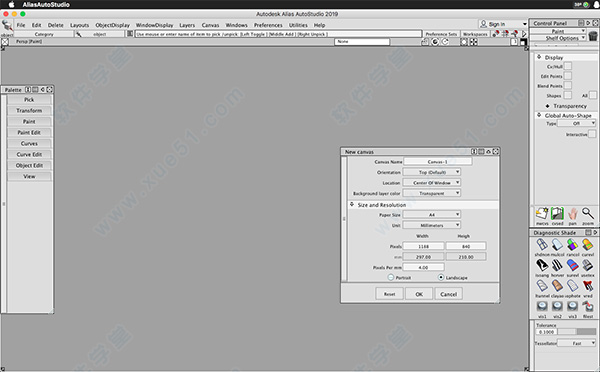Click Cancel in the New canvas dialog
The height and width of the screenshot is (372, 600).
click(x=448, y=294)
